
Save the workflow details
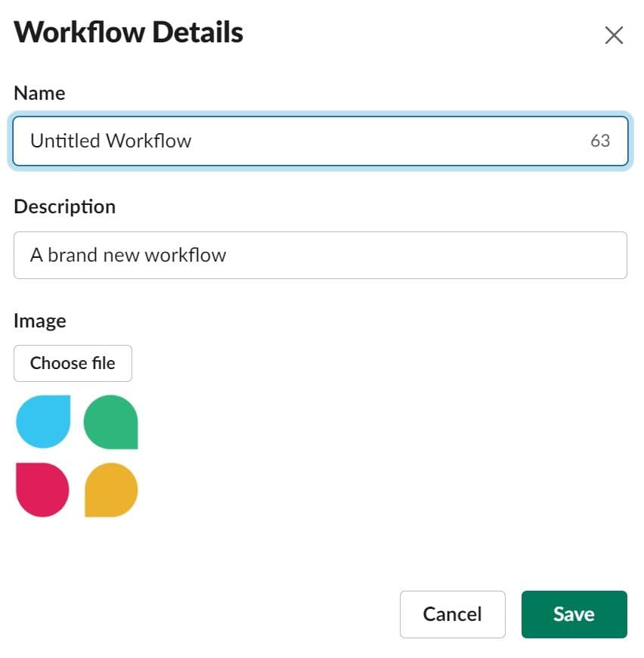click(x=574, y=614)
